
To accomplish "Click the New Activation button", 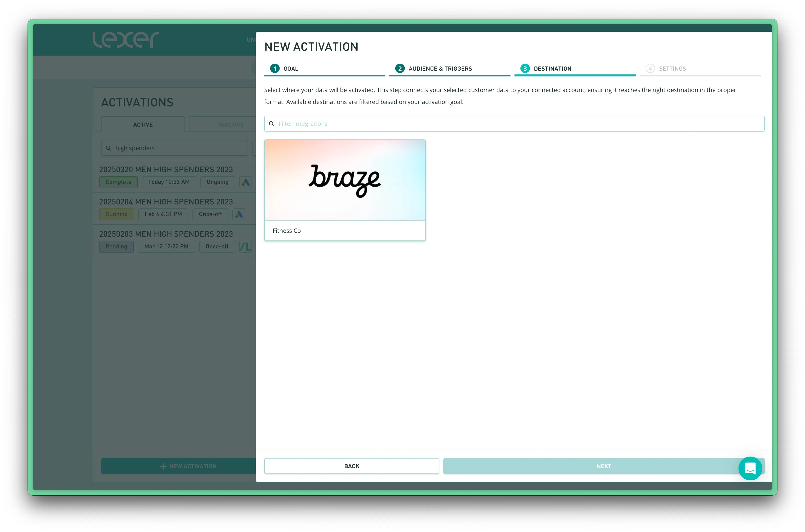I will point(188,466).
